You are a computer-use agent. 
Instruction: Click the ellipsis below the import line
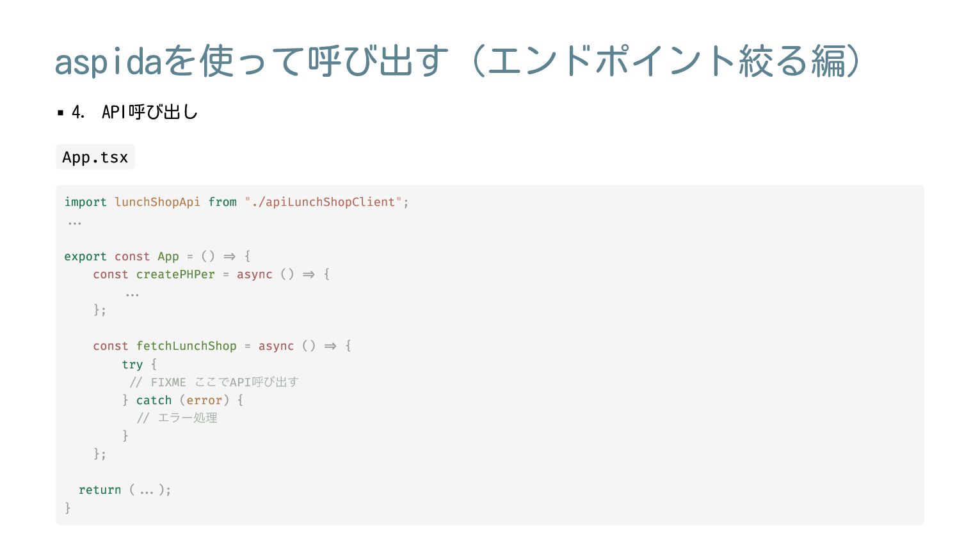(75, 223)
